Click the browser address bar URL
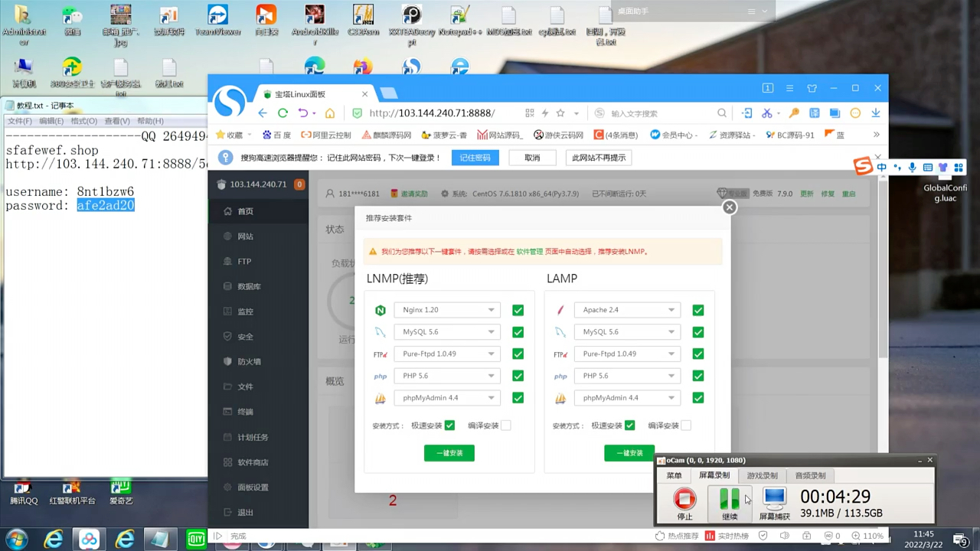Image resolution: width=980 pixels, height=551 pixels. point(432,113)
